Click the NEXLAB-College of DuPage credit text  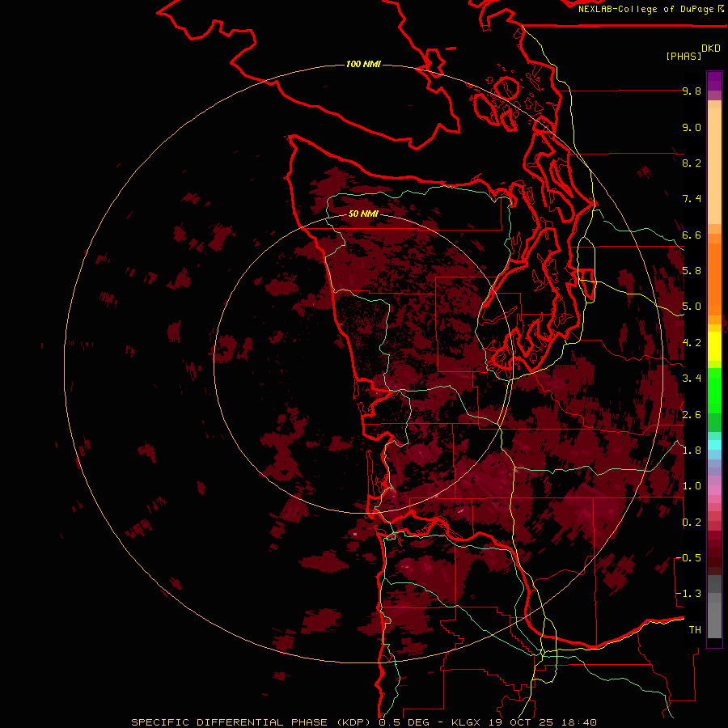[645, 9]
